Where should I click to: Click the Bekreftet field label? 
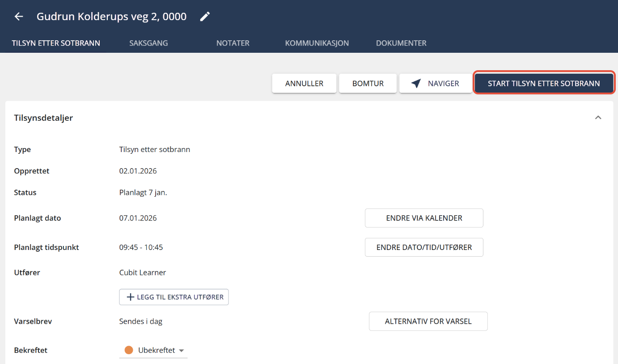[31, 350]
